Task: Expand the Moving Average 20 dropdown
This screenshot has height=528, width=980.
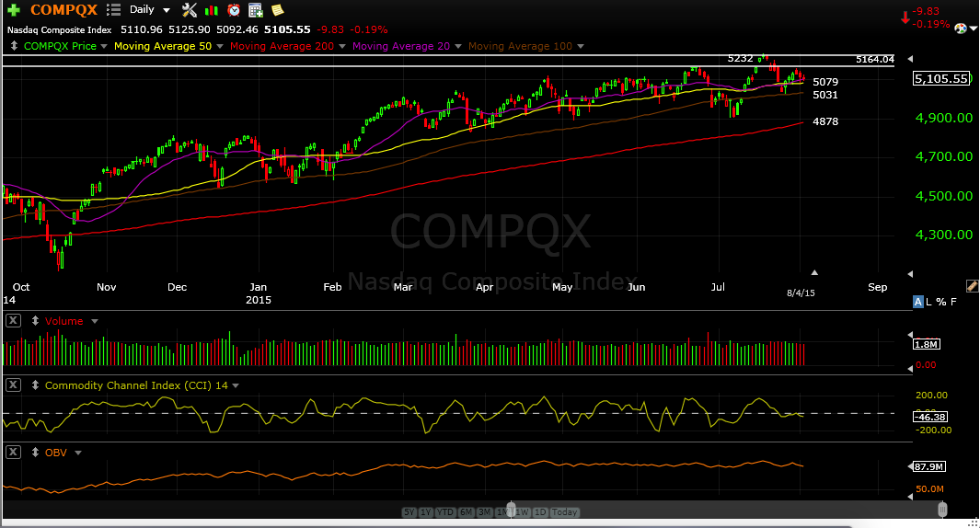Action: click(458, 46)
